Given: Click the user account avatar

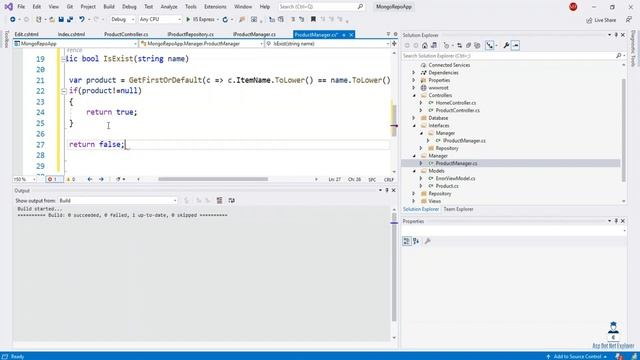Looking at the screenshot, I should click(573, 7).
